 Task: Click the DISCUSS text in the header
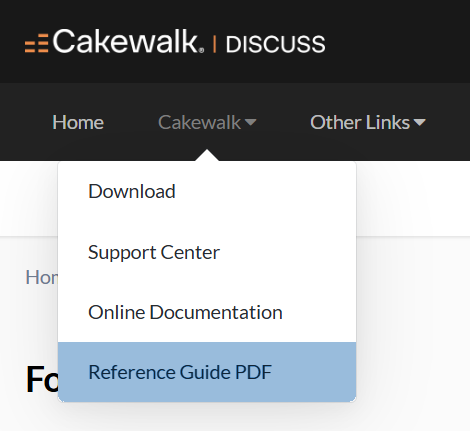click(276, 44)
